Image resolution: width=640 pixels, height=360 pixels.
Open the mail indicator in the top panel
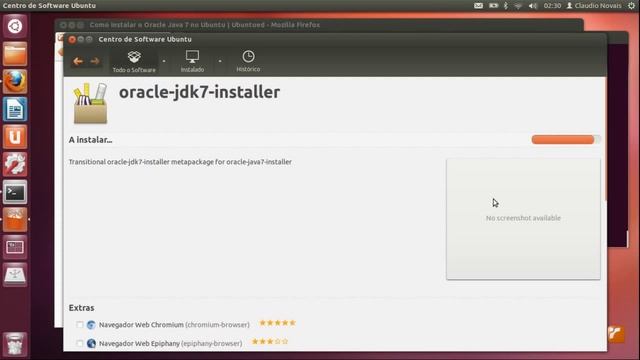pos(478,6)
